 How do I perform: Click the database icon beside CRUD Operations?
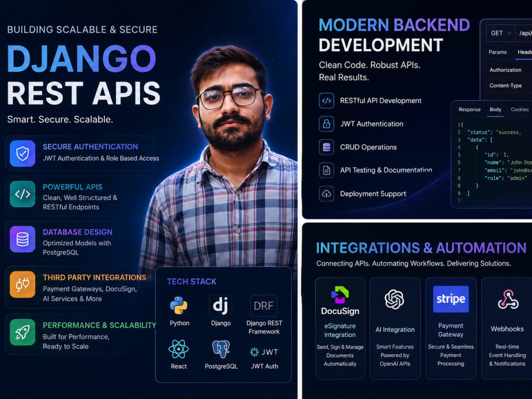[327, 147]
